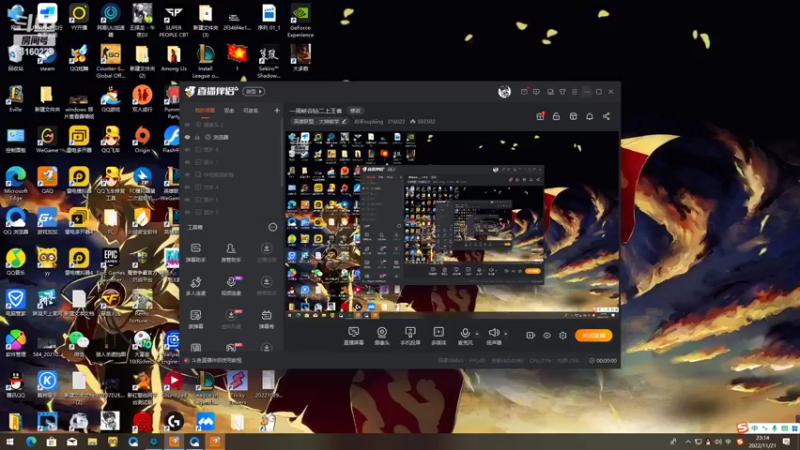800x450 pixels.
Task: Select the 文本 4 source row
Action: point(232,187)
